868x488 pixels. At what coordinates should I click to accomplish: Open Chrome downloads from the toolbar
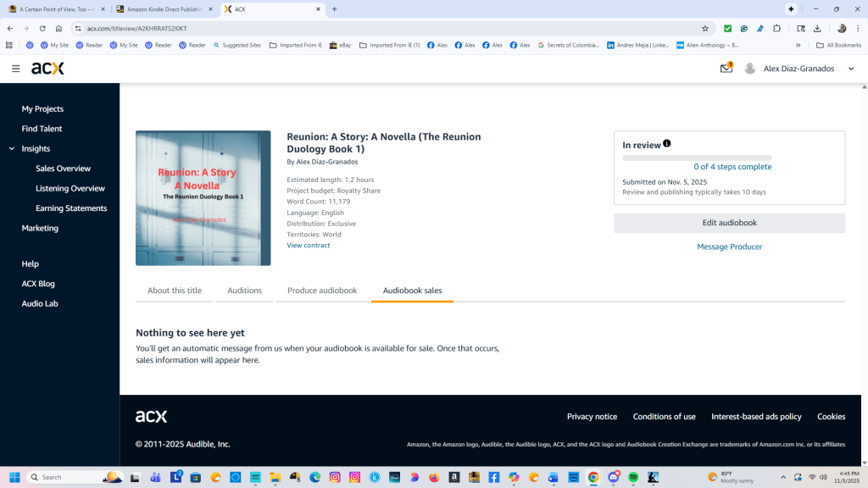(x=815, y=28)
